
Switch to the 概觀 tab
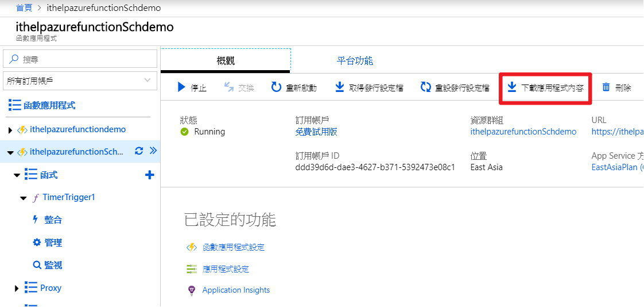(226, 61)
